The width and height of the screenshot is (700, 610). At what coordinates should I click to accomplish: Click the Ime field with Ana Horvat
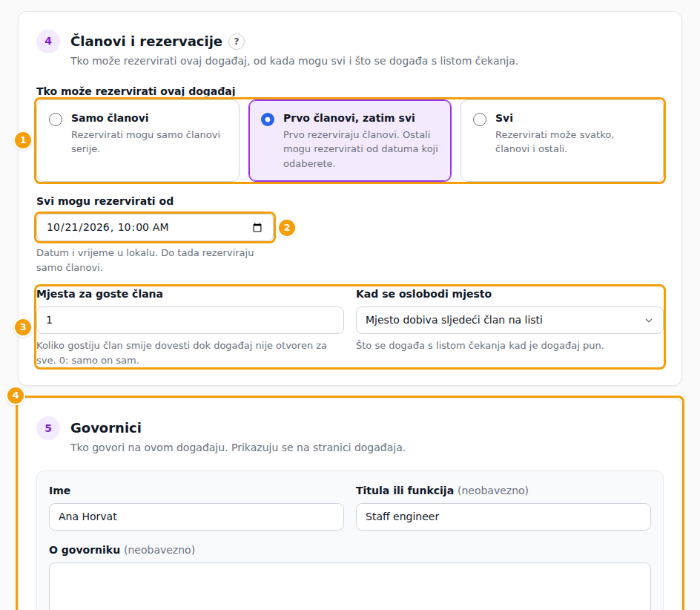[197, 517]
